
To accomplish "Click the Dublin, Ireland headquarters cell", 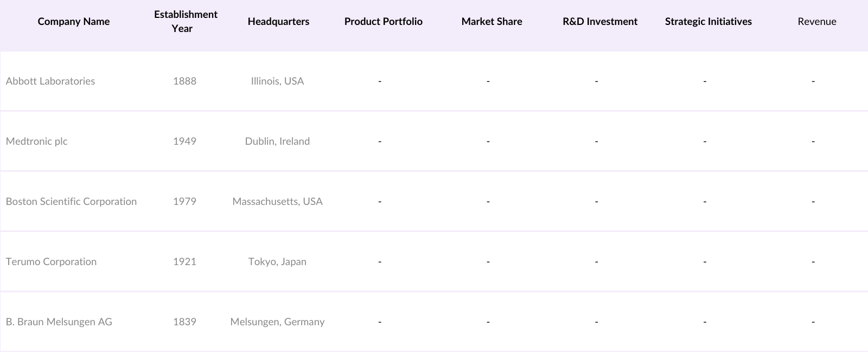I will point(277,141).
